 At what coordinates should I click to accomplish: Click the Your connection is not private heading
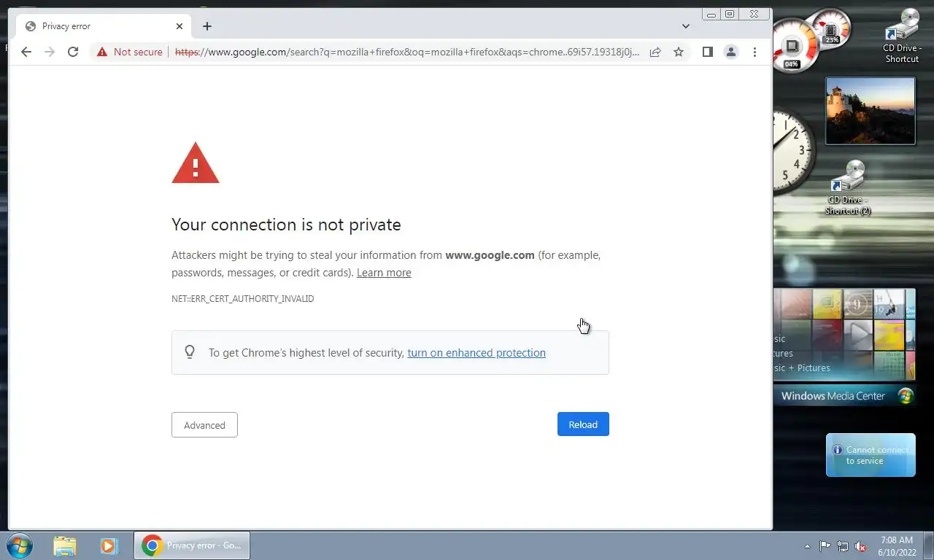(x=286, y=225)
